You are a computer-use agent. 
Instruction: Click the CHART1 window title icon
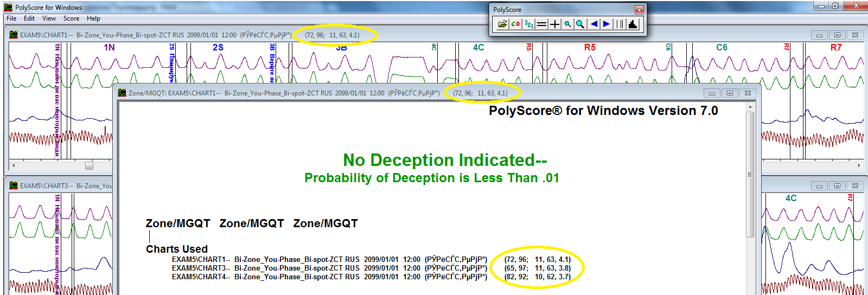(x=14, y=35)
